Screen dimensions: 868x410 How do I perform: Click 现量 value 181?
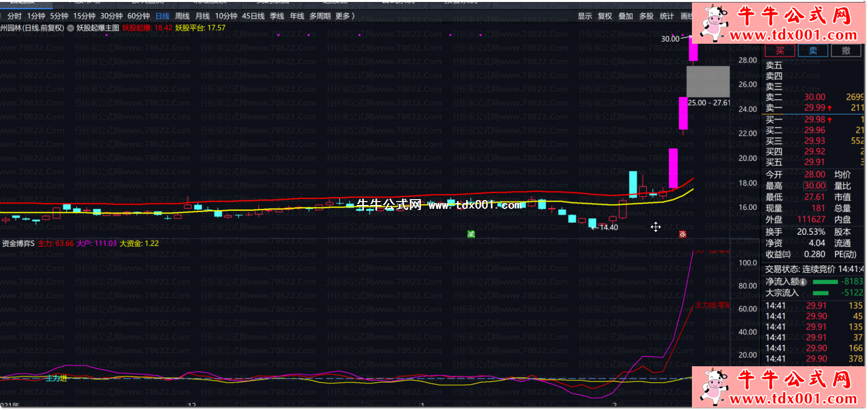pos(818,208)
